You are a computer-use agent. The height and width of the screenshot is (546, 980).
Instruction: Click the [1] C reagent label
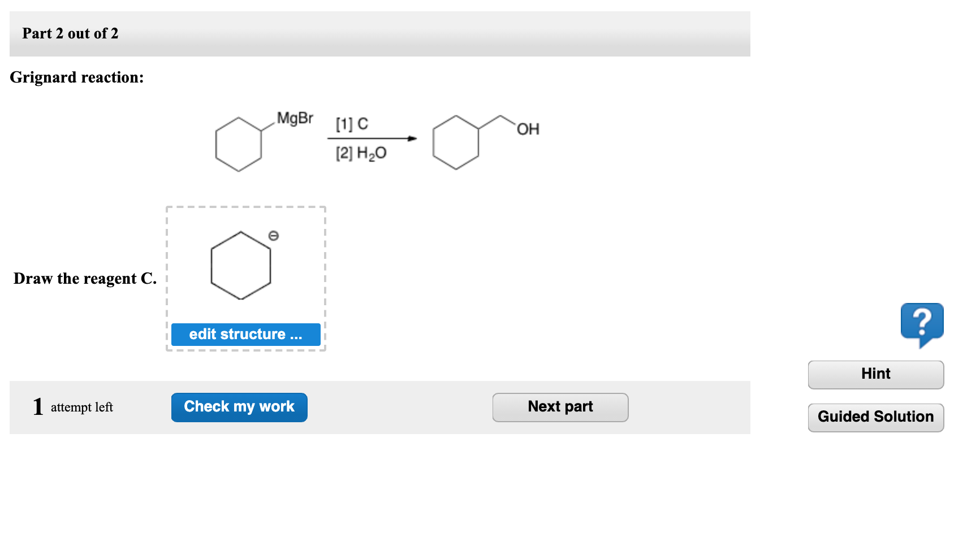pos(352,123)
